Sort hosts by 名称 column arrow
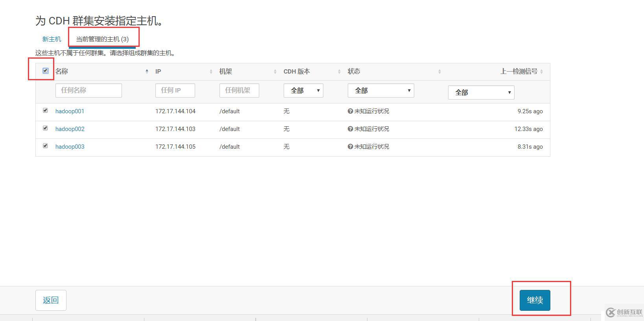The height and width of the screenshot is (321, 644). click(147, 71)
